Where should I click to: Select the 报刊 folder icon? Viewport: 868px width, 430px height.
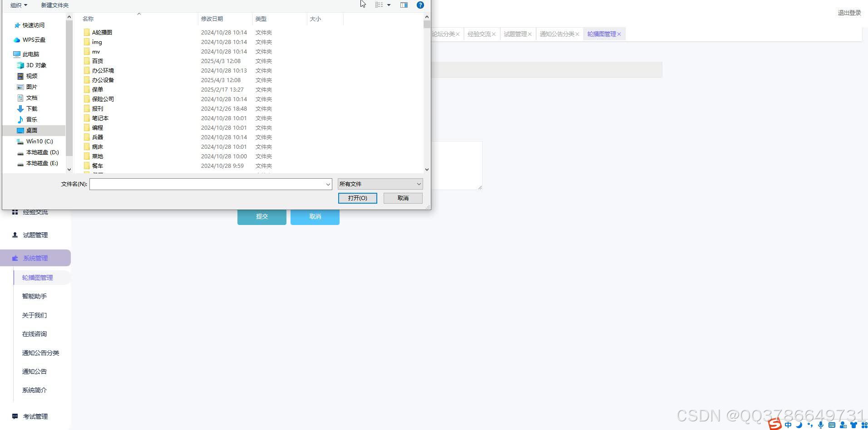point(87,108)
